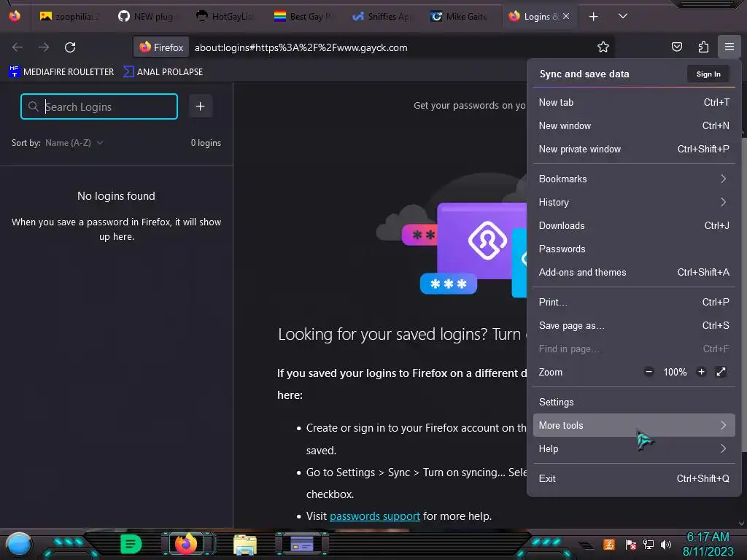
Task: Choose New window from the menu
Action: 634,125
